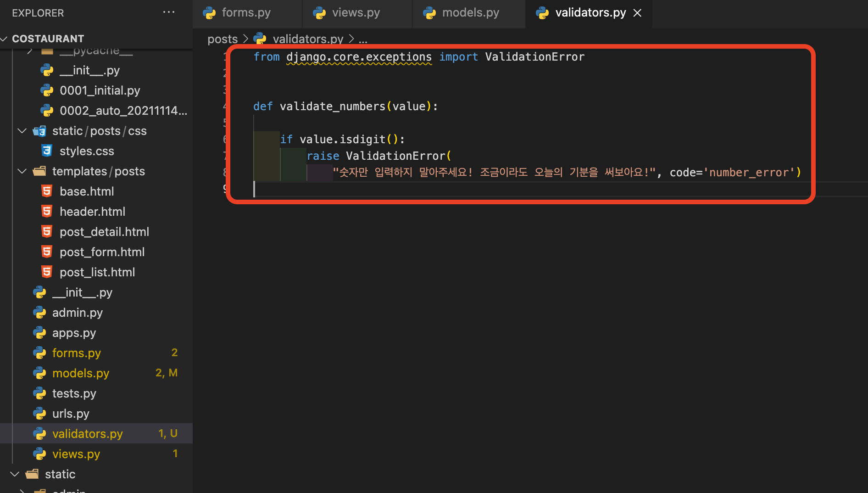Collapse the templates/posts folder

pyautogui.click(x=22, y=171)
